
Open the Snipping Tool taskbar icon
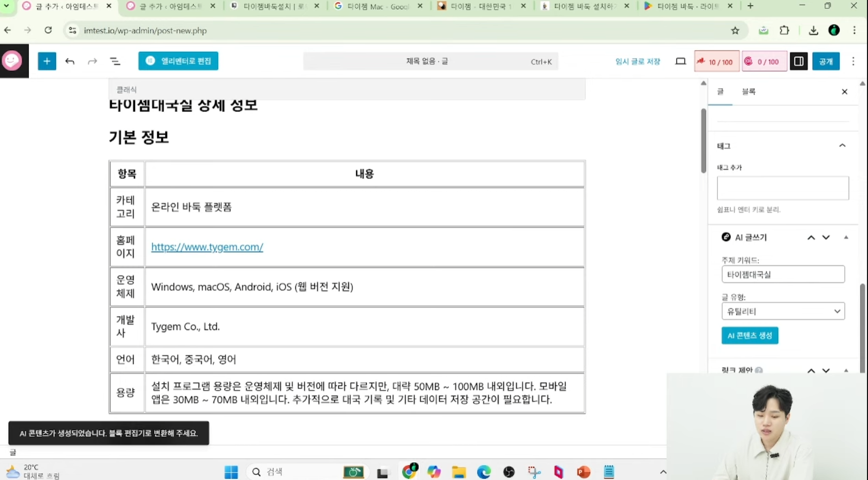534,472
